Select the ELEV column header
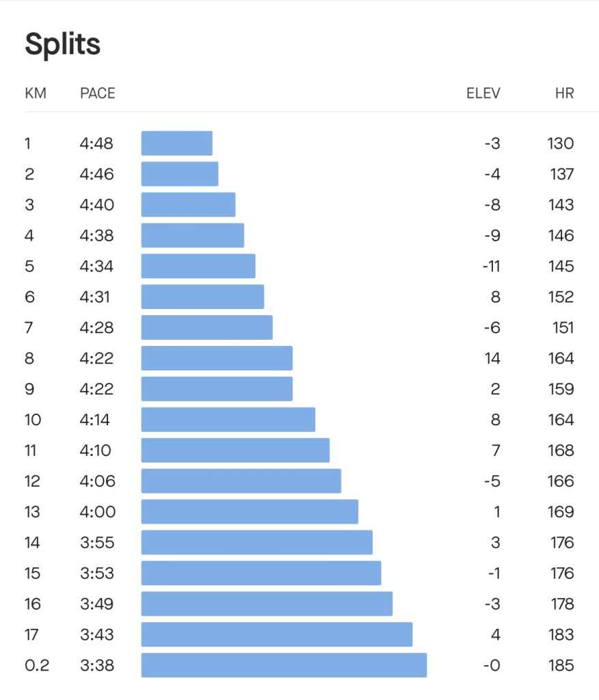599x700 pixels. (483, 94)
